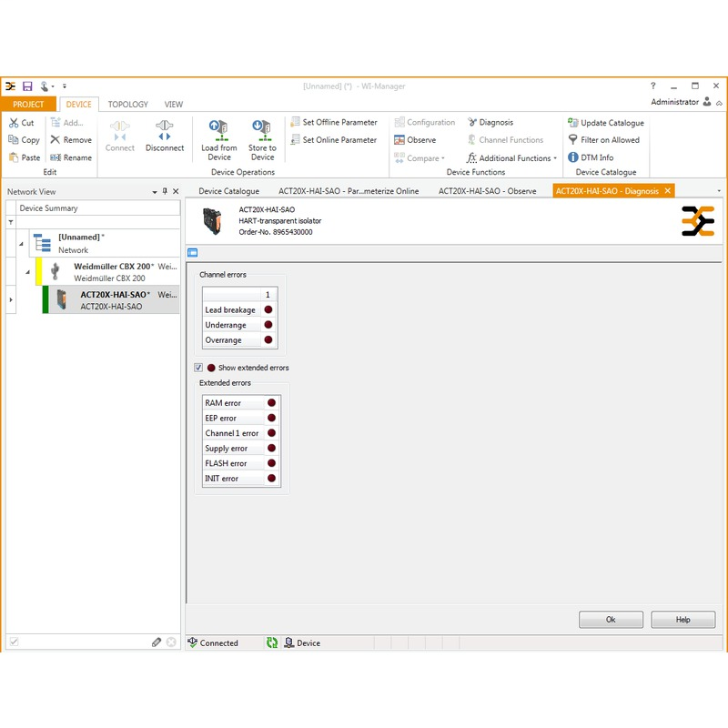
Task: Click the Lead breakage status indicator
Action: [x=268, y=309]
